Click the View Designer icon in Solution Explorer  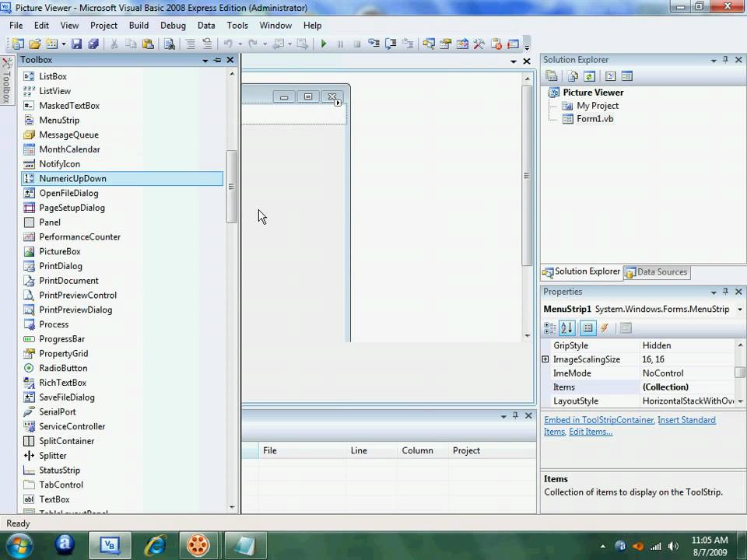pyautogui.click(x=627, y=76)
